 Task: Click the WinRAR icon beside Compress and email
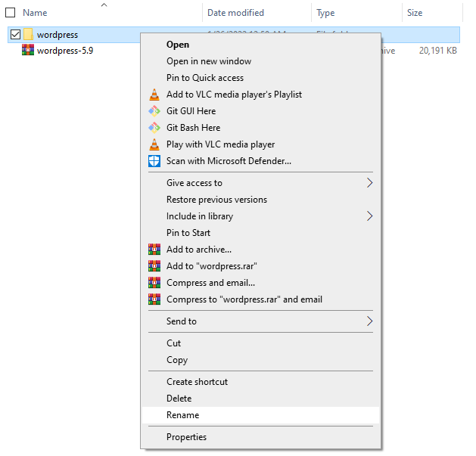click(x=154, y=283)
